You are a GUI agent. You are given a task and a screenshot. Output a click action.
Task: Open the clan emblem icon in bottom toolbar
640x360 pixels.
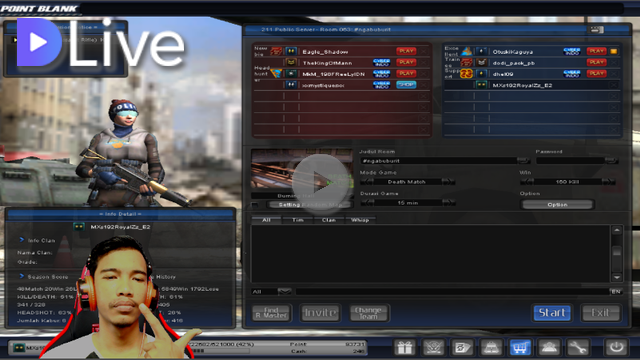click(433, 348)
